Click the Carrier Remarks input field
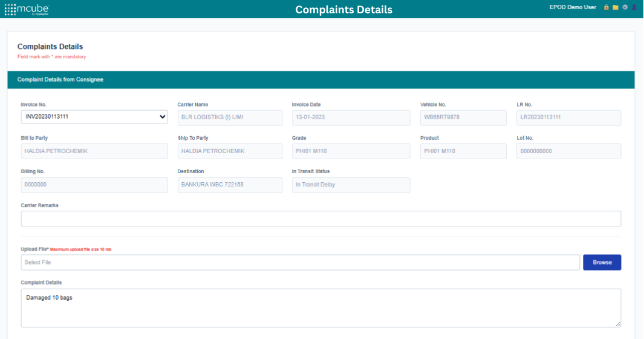Screen dimensions: 644x339 click(x=320, y=219)
